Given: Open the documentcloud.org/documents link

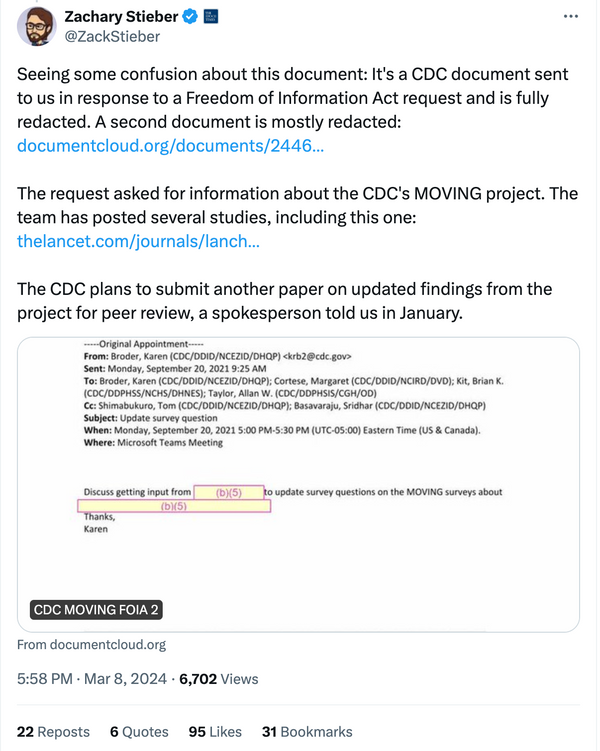Looking at the screenshot, I should pyautogui.click(x=170, y=146).
